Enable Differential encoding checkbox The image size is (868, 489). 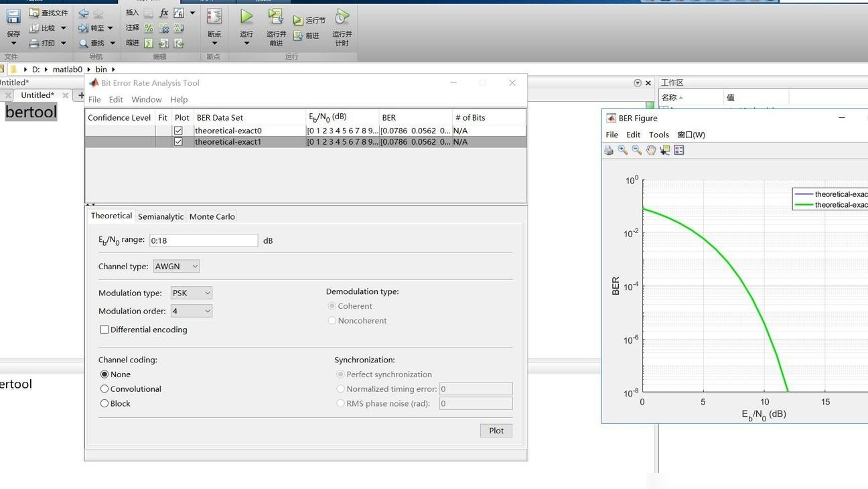click(x=104, y=330)
